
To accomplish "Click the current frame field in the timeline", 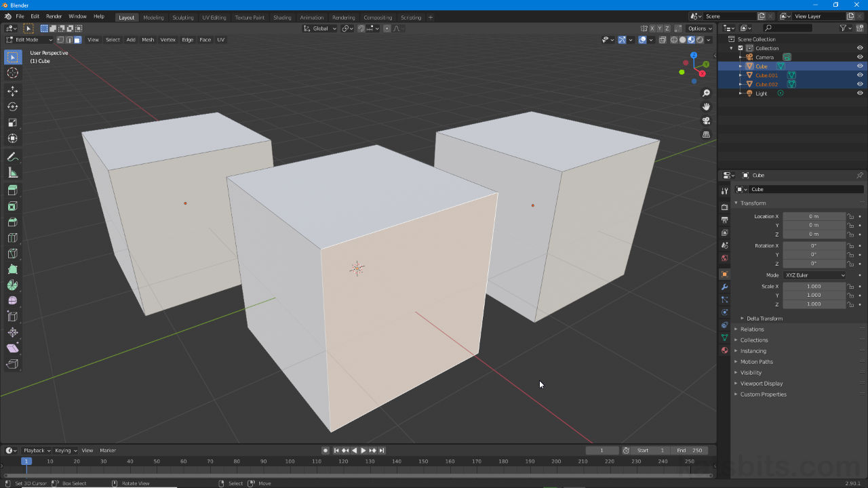I will click(601, 450).
